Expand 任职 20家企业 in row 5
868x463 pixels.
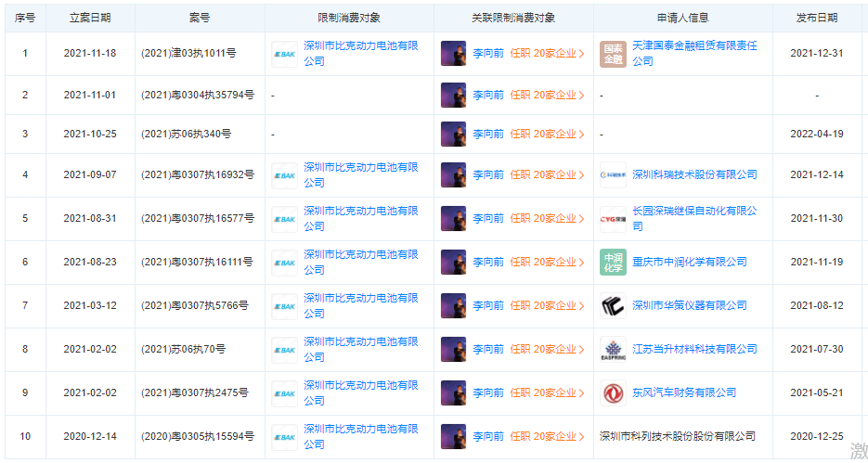tap(547, 219)
